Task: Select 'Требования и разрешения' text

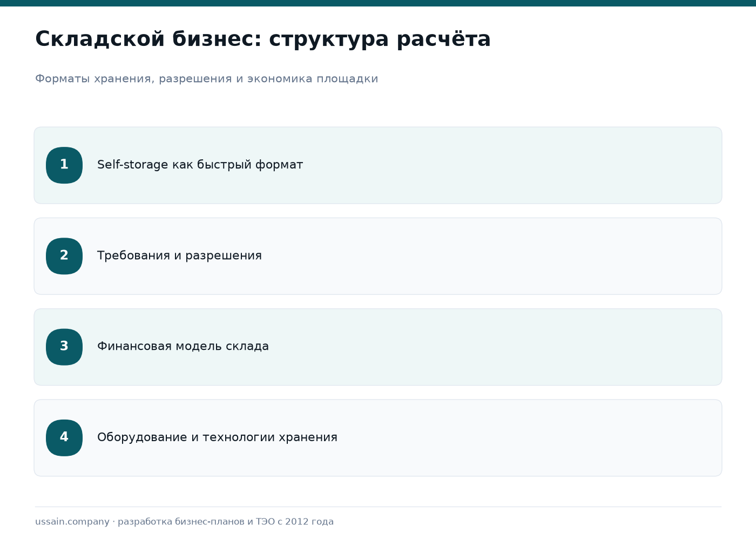Action: [x=179, y=255]
